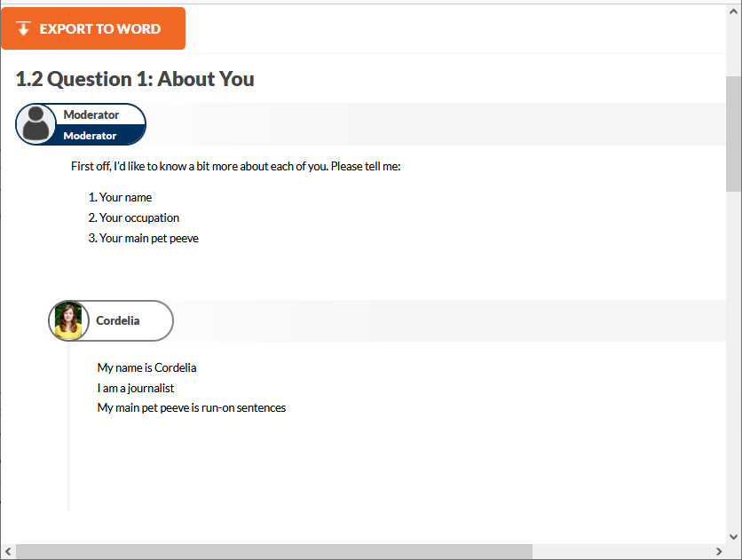This screenshot has width=742, height=560.
Task: Click the 'Your main pet peeve' list item
Action: (x=144, y=238)
